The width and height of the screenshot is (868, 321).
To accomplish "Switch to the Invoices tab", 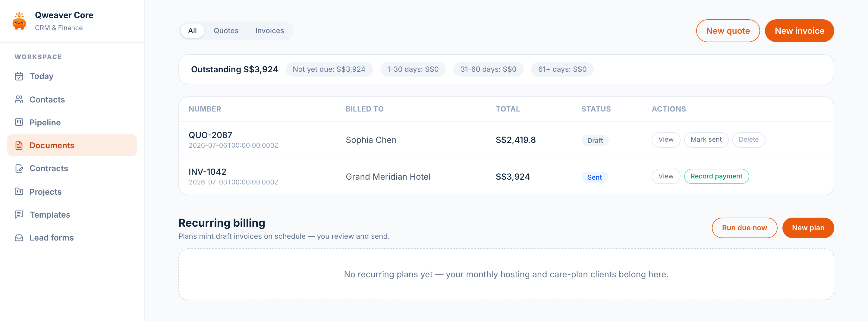I will coord(269,31).
